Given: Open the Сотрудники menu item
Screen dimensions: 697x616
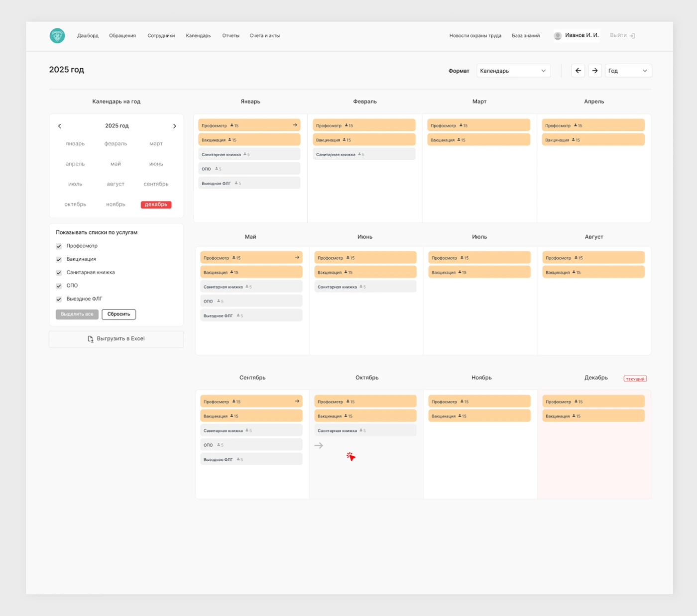Looking at the screenshot, I should pos(161,36).
